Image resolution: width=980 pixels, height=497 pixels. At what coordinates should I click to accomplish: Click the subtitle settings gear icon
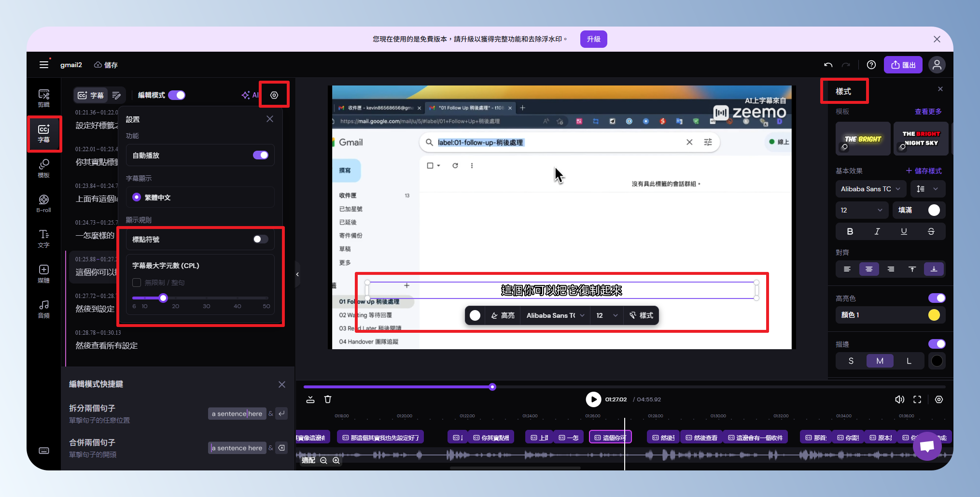[x=274, y=95]
